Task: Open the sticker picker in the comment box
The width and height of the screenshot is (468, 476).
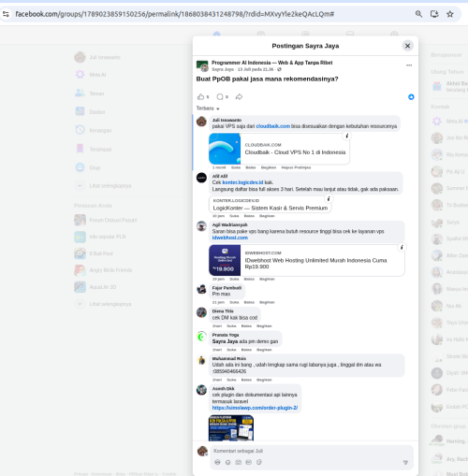Action: (259, 462)
